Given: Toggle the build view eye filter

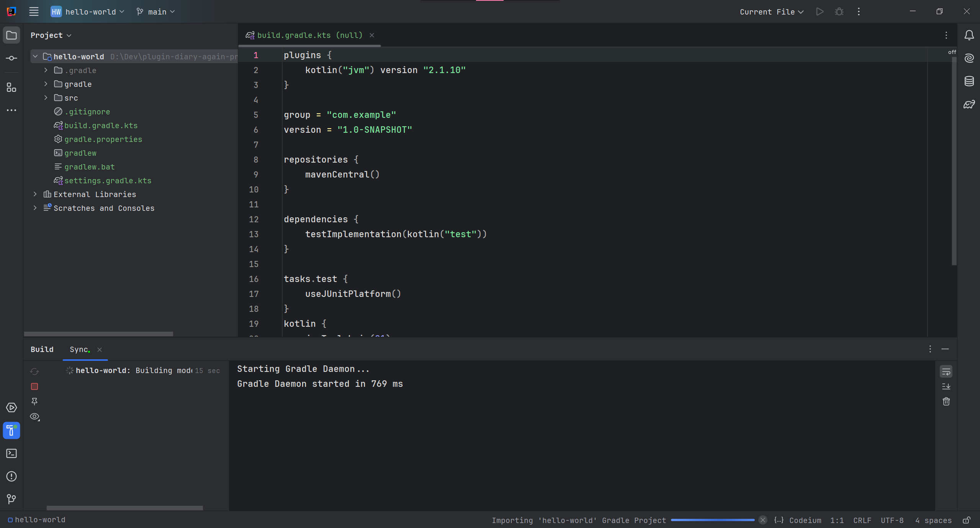Looking at the screenshot, I should pyautogui.click(x=34, y=417).
